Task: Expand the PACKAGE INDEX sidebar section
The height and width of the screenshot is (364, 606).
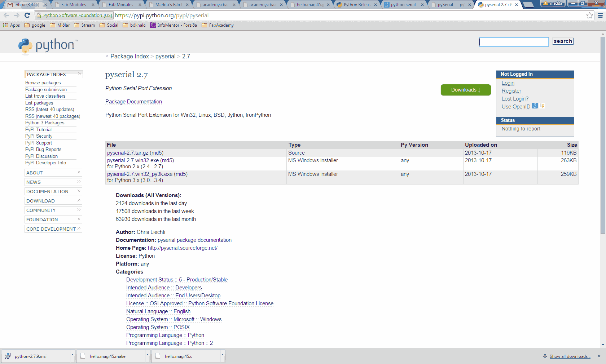Action: [x=54, y=74]
